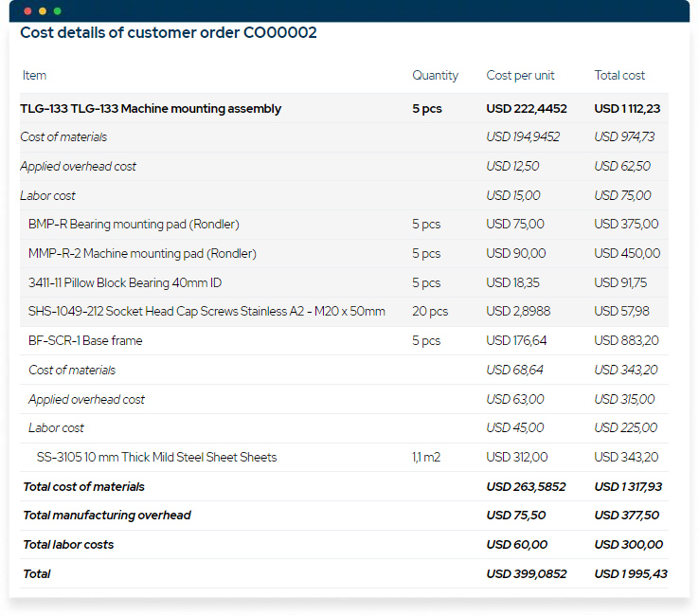The height and width of the screenshot is (616, 699).
Task: Click base frame overhead 'USD 63,00'
Action: pyautogui.click(x=515, y=399)
